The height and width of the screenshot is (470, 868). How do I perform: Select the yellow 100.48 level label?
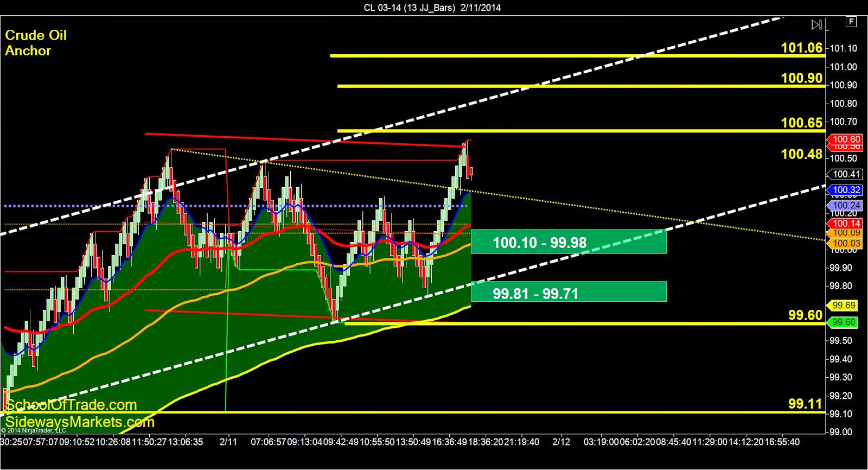801,154
